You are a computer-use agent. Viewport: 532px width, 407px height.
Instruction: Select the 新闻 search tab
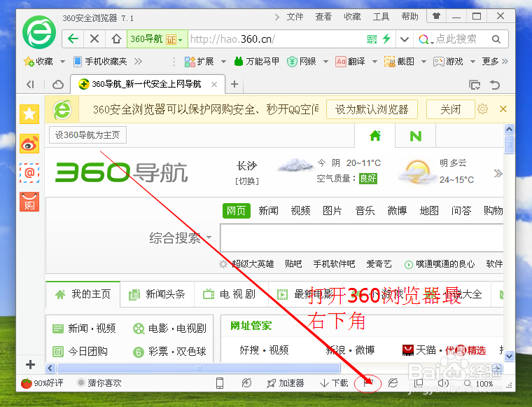(x=268, y=211)
